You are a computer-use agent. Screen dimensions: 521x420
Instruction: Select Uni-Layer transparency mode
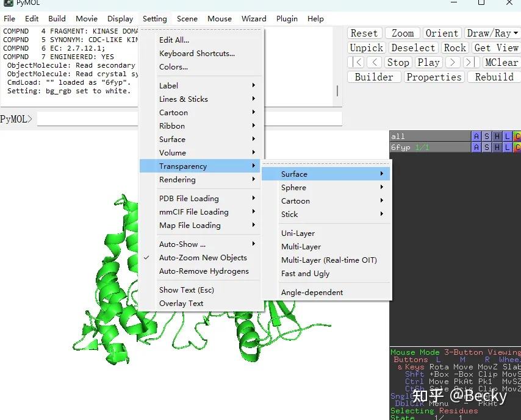click(x=326, y=233)
